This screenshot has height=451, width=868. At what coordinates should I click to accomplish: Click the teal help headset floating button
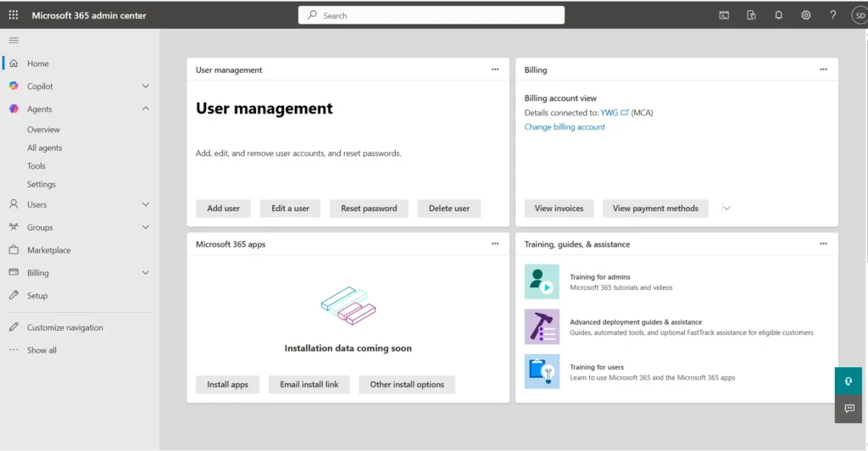coord(849,381)
